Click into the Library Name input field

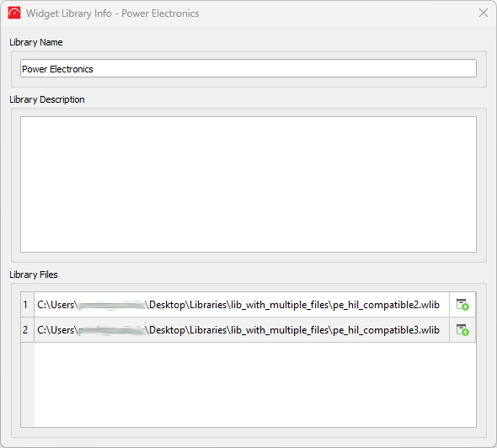point(248,68)
